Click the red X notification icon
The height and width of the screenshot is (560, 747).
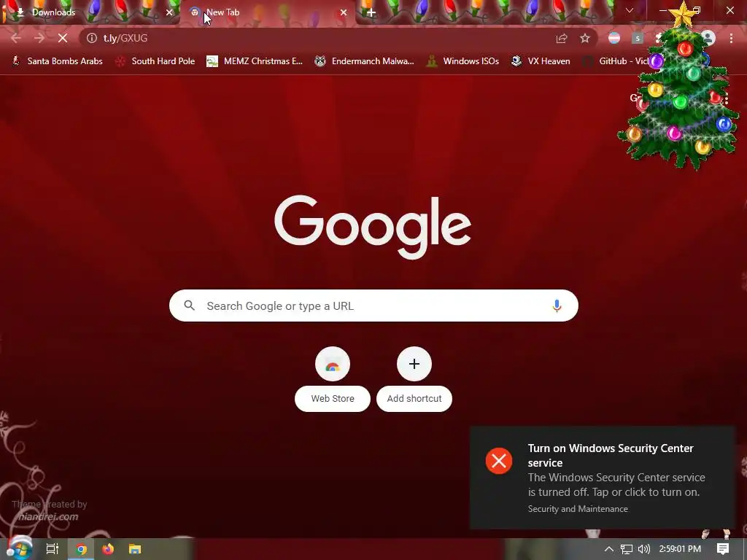click(499, 461)
